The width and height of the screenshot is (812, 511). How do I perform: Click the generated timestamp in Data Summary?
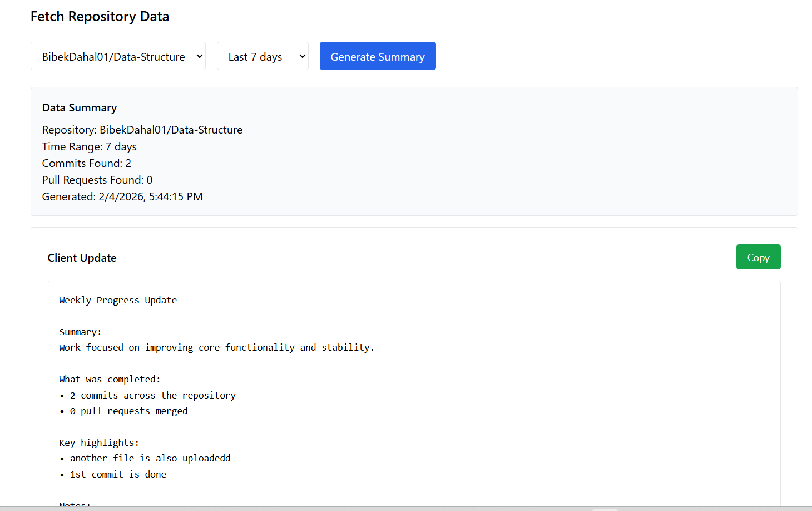pos(122,196)
